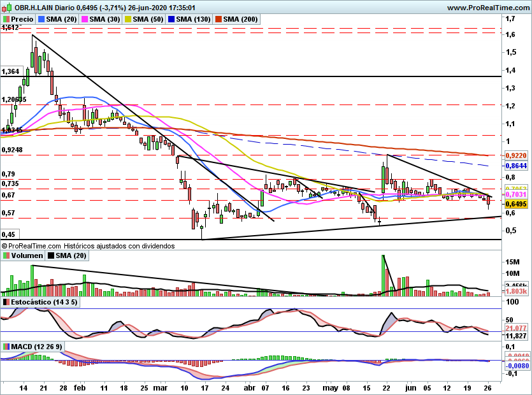The height and width of the screenshot is (395, 532).
Task: Open the Estocástico (14 3 5) indicator label
Action: 40,302
